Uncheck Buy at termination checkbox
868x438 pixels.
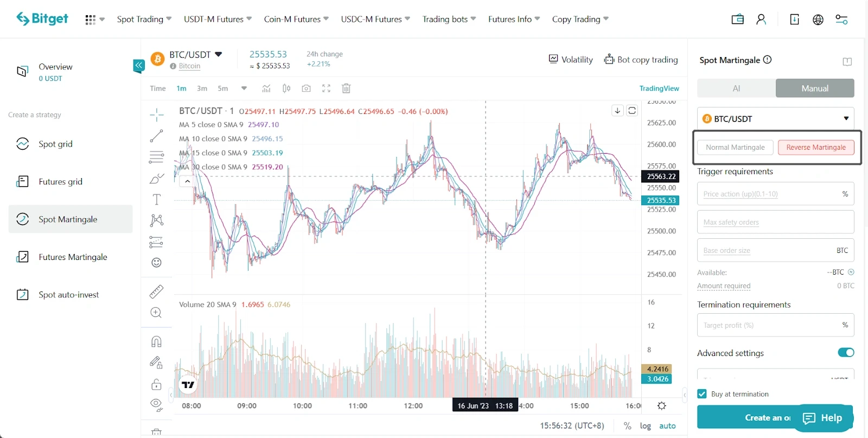[x=702, y=394]
